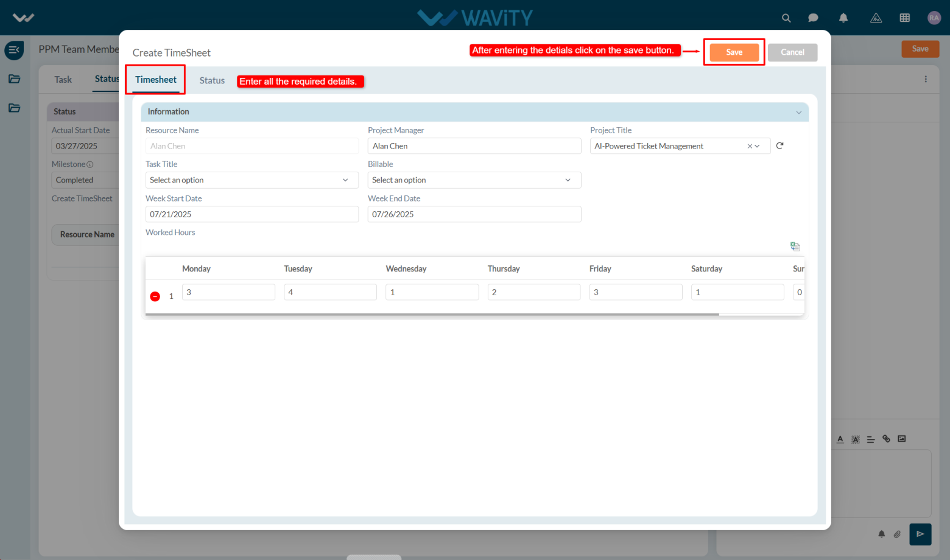Click the Wavity checkmark logo at top left
The height and width of the screenshot is (560, 950).
click(23, 18)
